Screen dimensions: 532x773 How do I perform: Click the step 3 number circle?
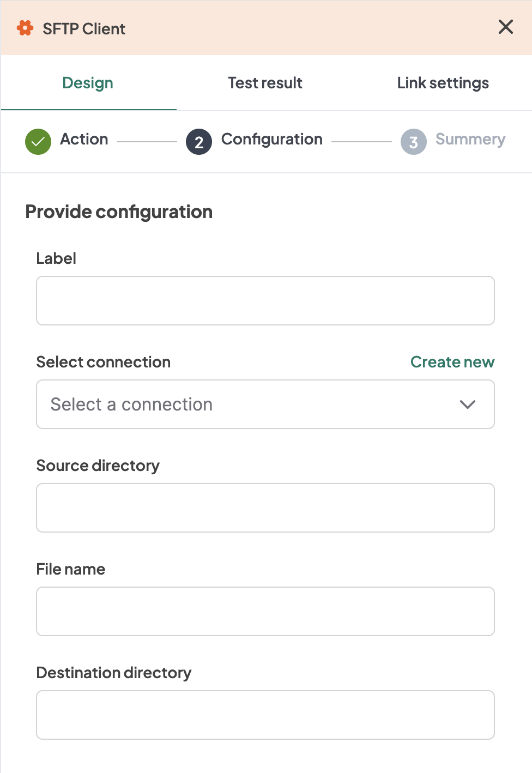tap(414, 142)
